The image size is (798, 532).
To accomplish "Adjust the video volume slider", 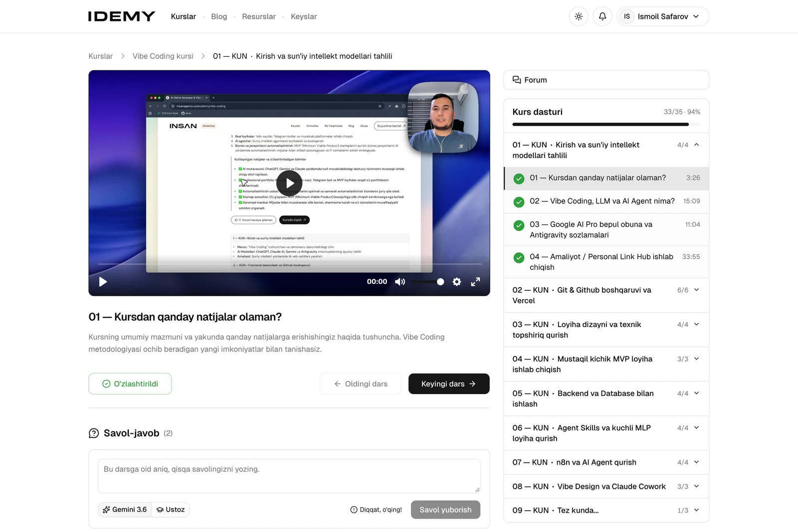I will tap(428, 282).
